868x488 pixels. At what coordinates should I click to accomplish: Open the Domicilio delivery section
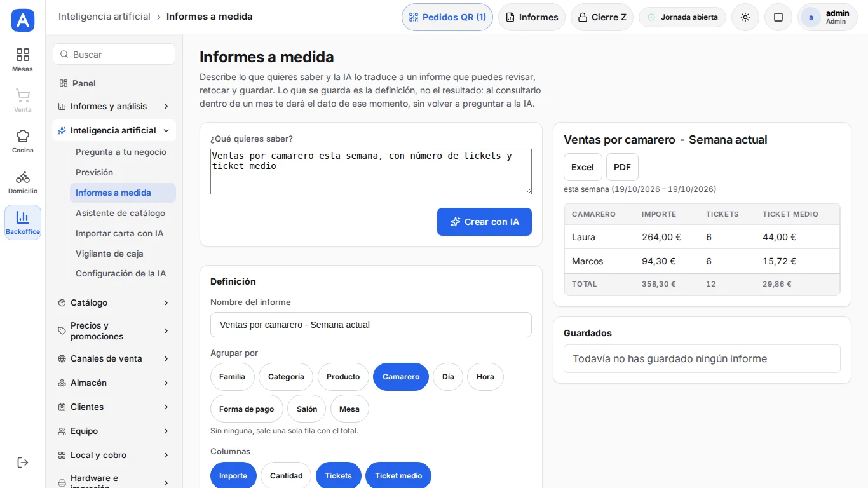(x=23, y=182)
